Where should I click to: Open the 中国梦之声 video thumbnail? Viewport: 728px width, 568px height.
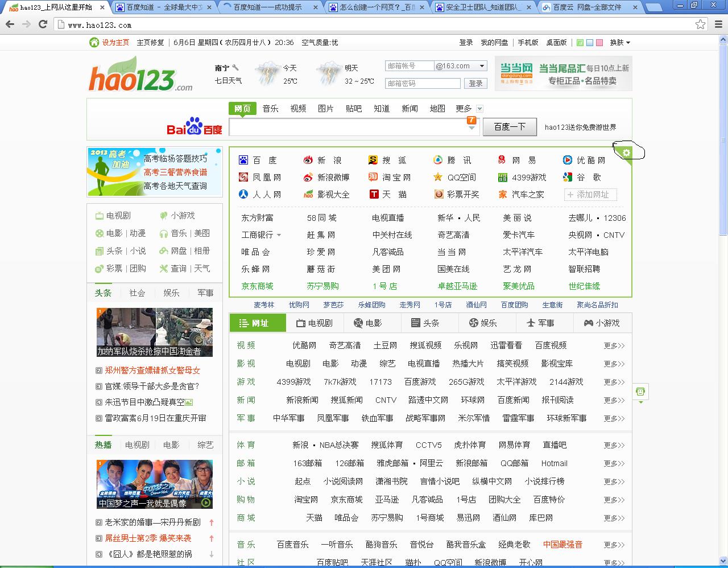155,484
